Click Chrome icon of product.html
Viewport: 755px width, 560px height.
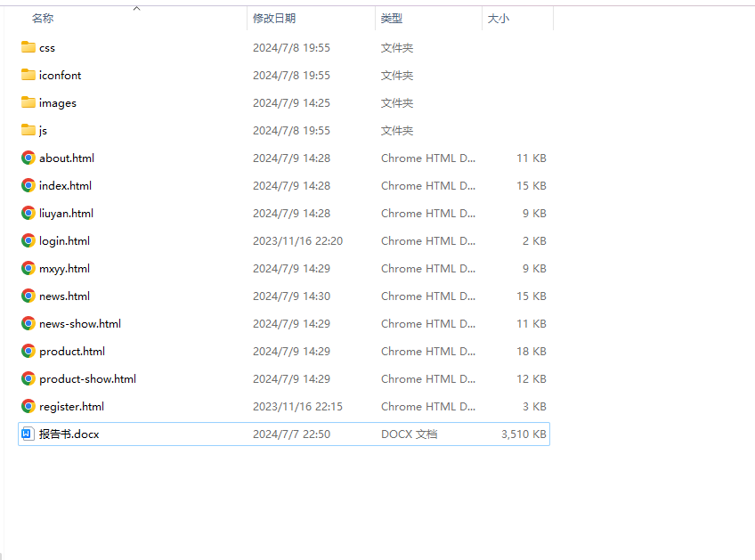point(28,351)
